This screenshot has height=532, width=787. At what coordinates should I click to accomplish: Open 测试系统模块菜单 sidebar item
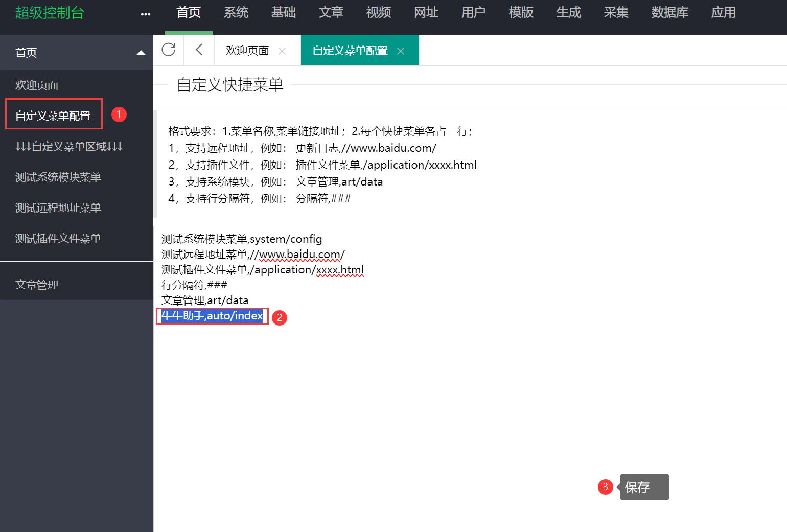58,177
